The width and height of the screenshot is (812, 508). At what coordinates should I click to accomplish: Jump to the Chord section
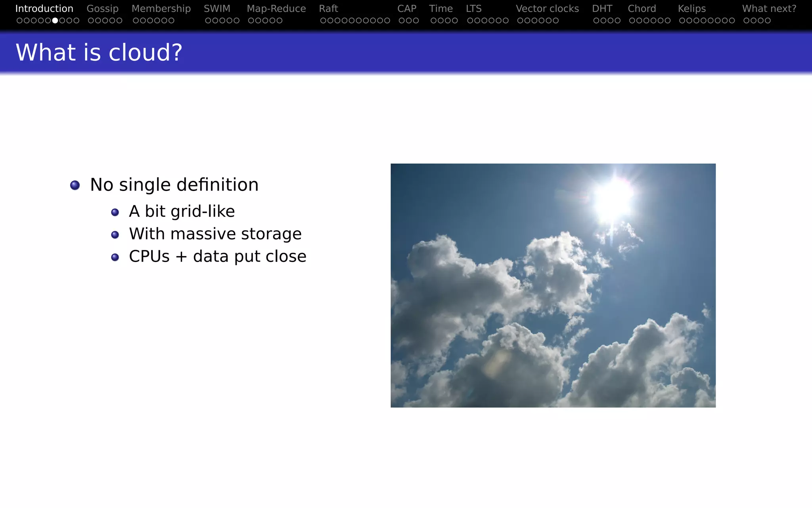642,9
